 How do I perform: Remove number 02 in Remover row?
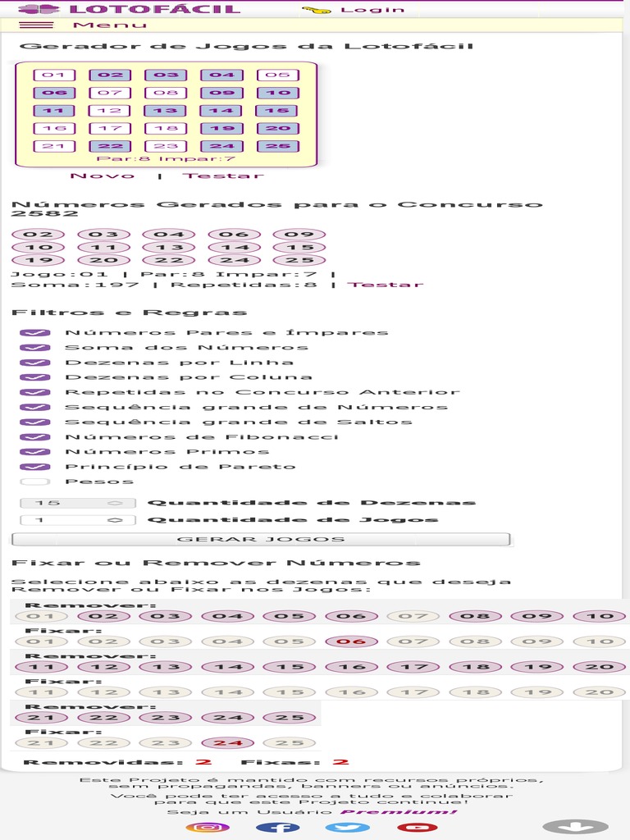104,616
